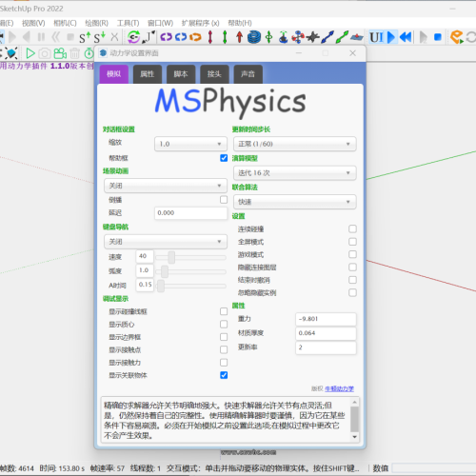Reset simulation with the blue rewind icon
The width and height of the screenshot is (476, 476).
tap(406, 37)
